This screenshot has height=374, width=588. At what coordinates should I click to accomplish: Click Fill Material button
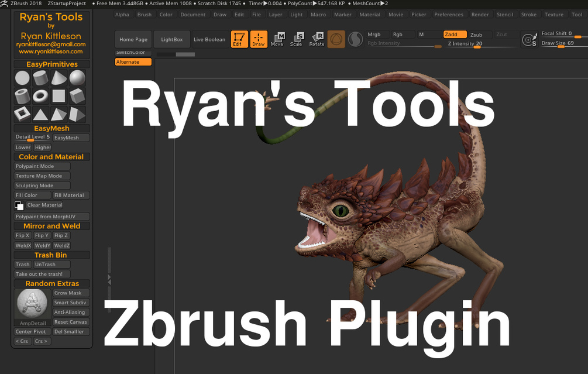pos(71,195)
